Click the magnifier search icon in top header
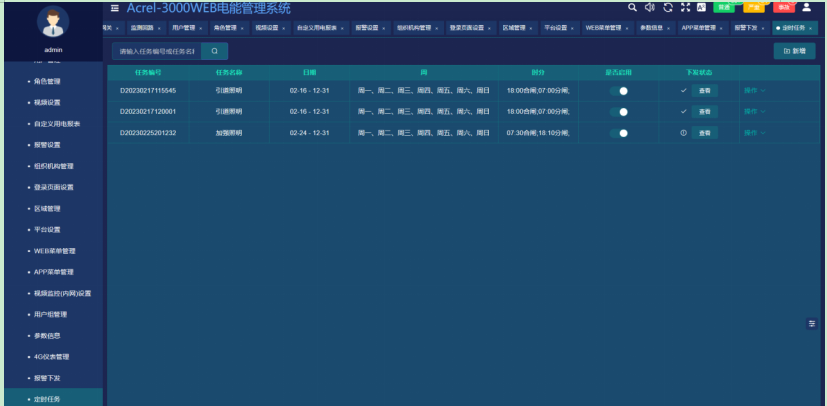The image size is (827, 406). pyautogui.click(x=632, y=7)
